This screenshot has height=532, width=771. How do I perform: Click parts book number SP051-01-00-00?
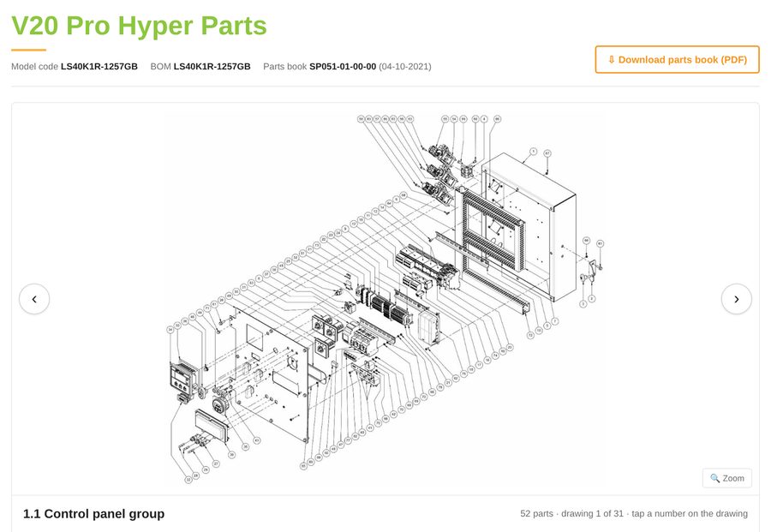pyautogui.click(x=343, y=66)
